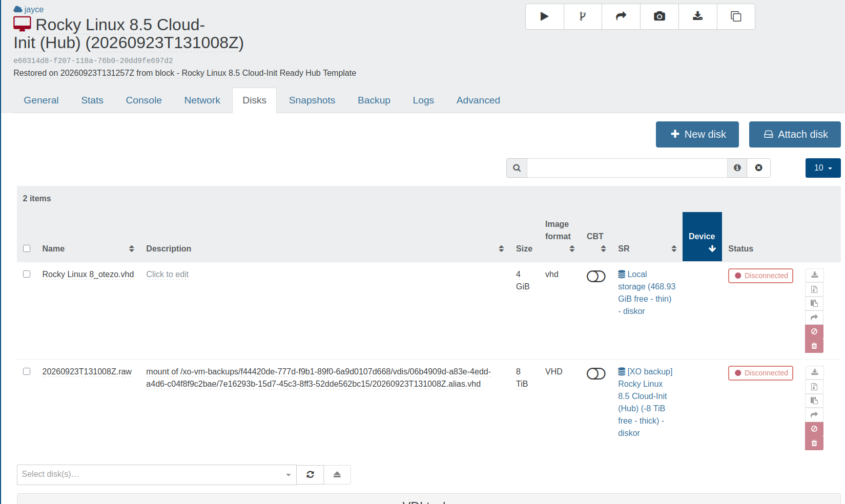Click the 4 GiB size value
845x504 pixels.
[523, 280]
